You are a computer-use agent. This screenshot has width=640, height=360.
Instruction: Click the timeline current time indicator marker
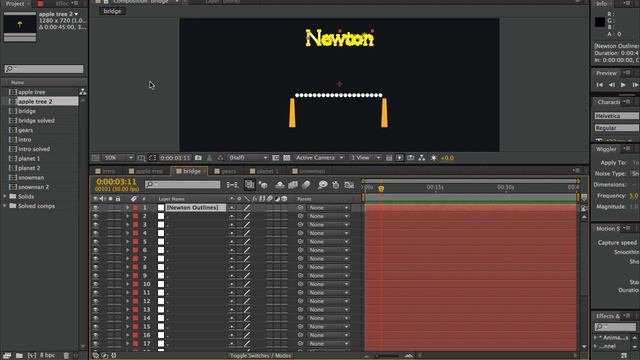pyautogui.click(x=381, y=189)
